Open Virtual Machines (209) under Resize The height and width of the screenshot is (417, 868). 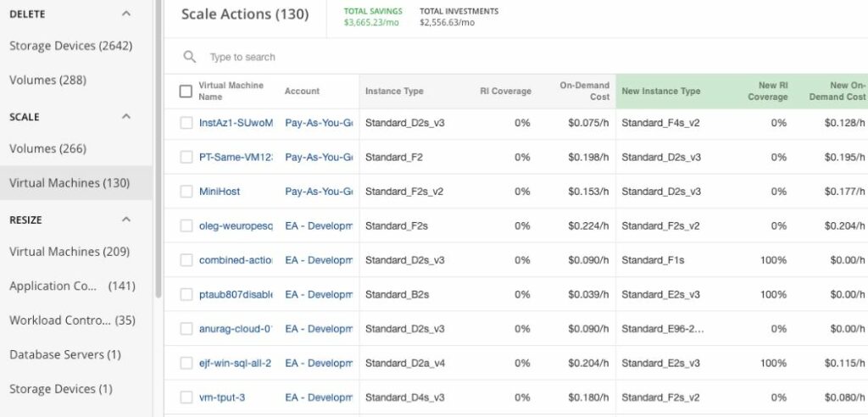tap(70, 252)
